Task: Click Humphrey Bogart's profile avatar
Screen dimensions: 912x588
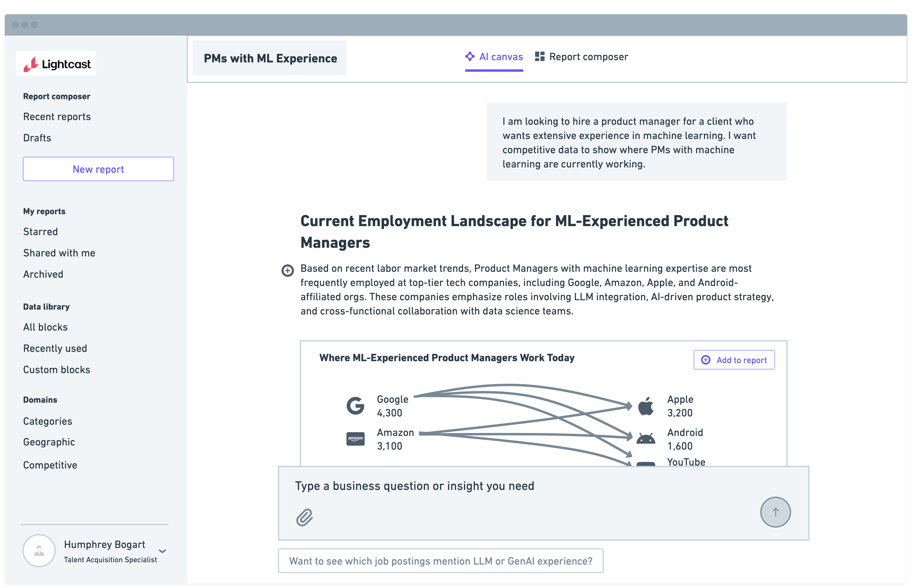Action: point(39,550)
